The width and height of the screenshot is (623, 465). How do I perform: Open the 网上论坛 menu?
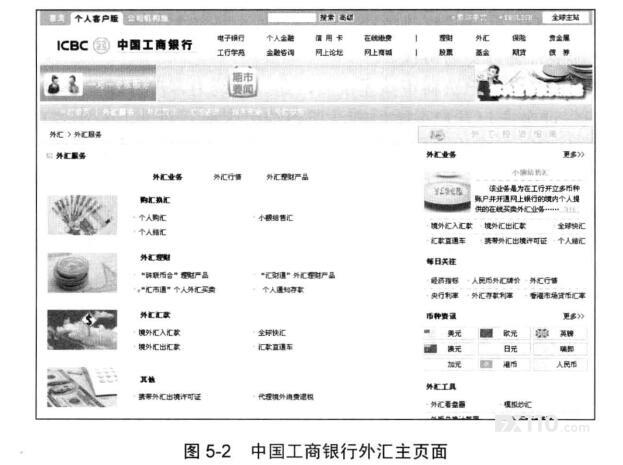(329, 52)
